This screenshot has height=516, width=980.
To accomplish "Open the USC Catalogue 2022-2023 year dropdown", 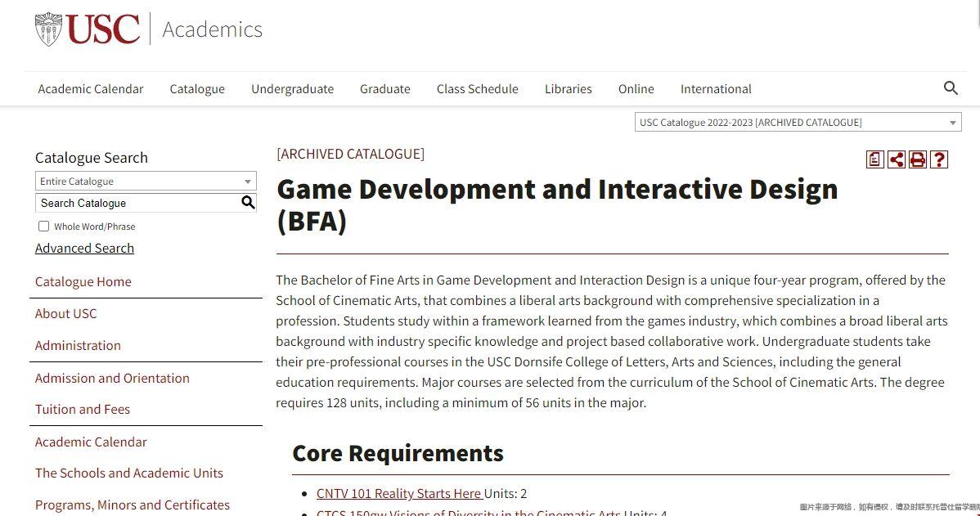I will click(798, 123).
